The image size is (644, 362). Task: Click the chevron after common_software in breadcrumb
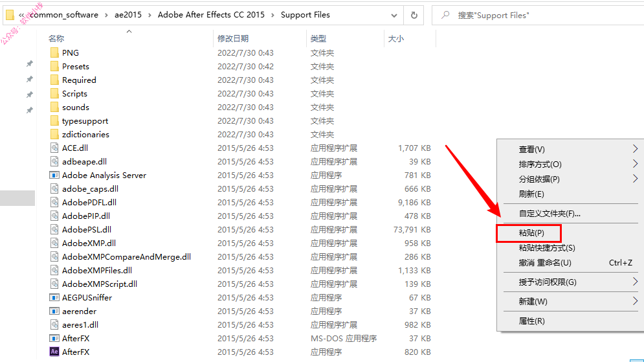point(106,15)
